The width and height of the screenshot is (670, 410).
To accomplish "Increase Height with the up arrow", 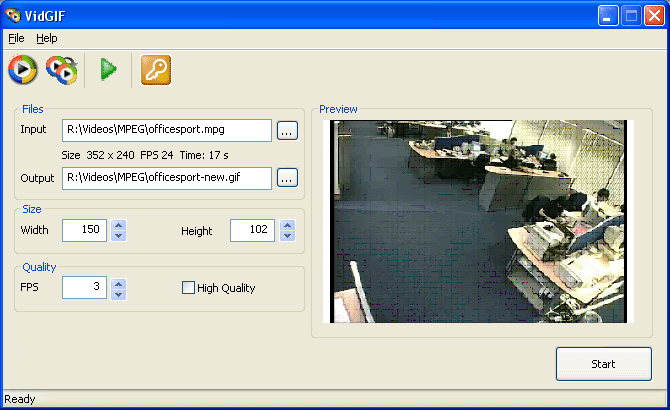I will point(287,225).
